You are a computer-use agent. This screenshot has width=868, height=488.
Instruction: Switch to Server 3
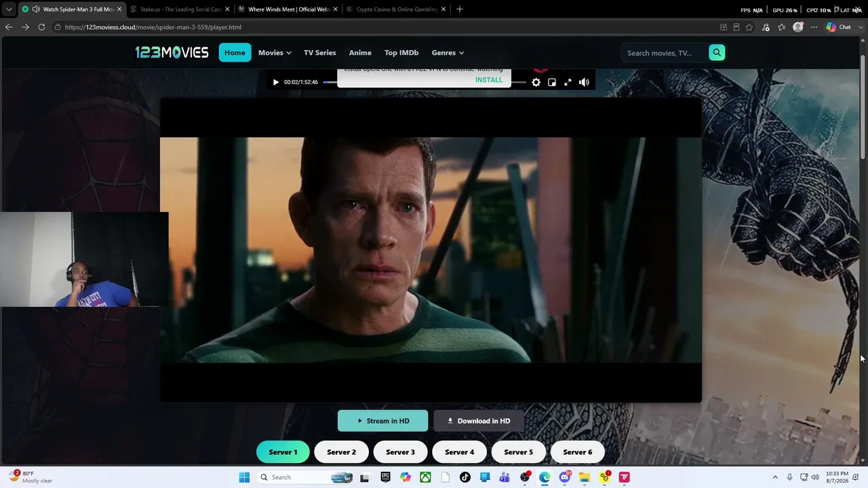tap(400, 452)
